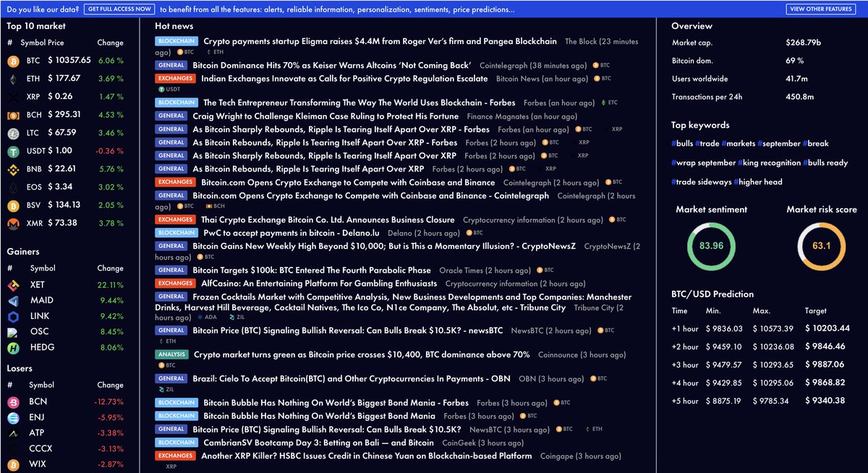Select the #bulls keyword

tap(682, 144)
